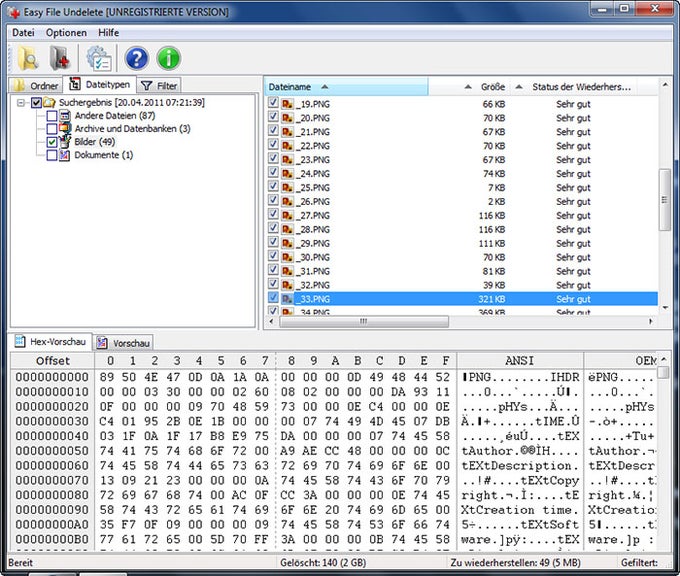Screen dimensions: 680x576
Task: Uncheck the _33.PNG file checkbox
Action: [273, 298]
